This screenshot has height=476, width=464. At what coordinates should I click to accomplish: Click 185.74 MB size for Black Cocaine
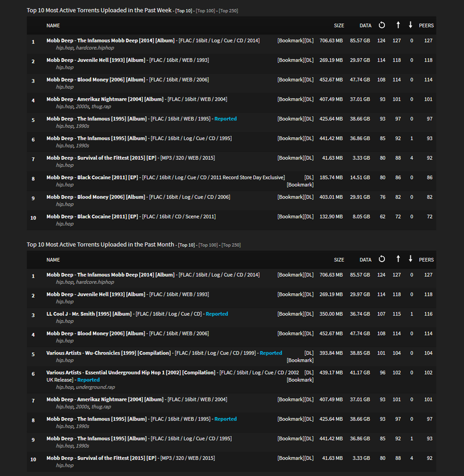coord(331,178)
